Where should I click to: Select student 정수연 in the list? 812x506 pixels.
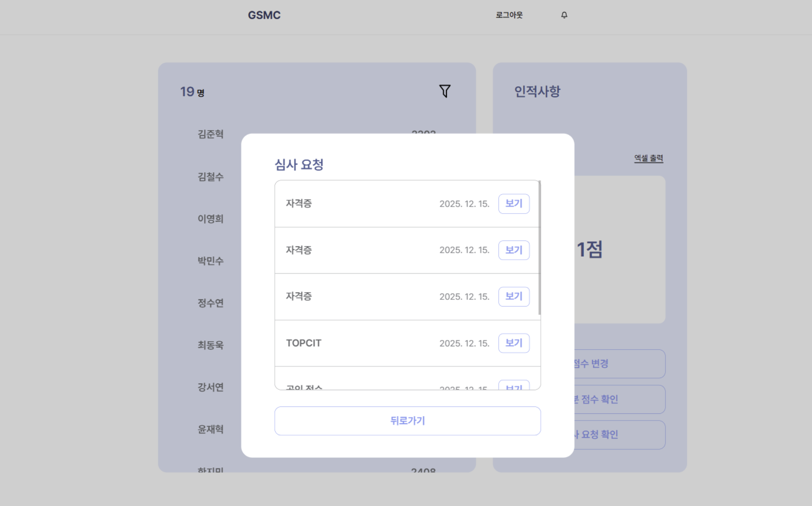coord(211,303)
